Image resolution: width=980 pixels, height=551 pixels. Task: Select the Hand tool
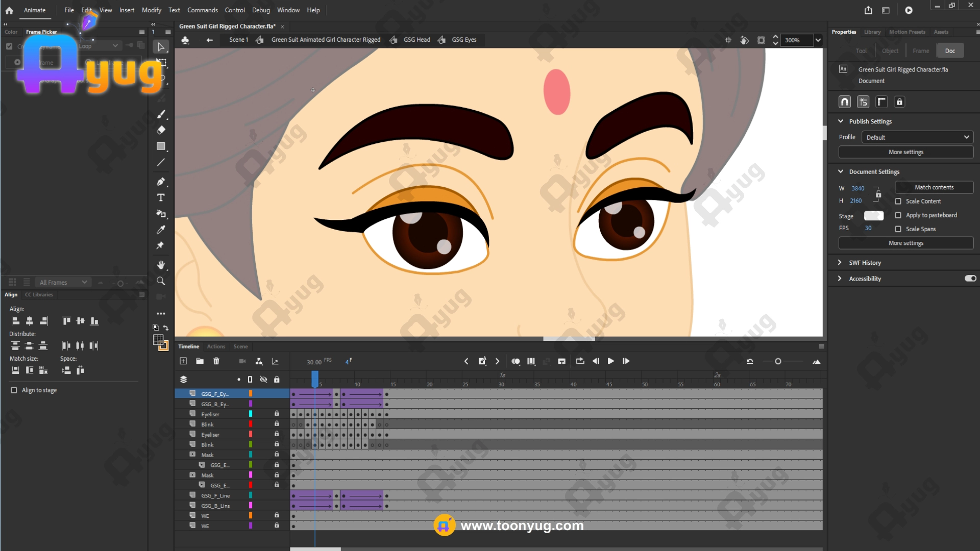pos(161,265)
